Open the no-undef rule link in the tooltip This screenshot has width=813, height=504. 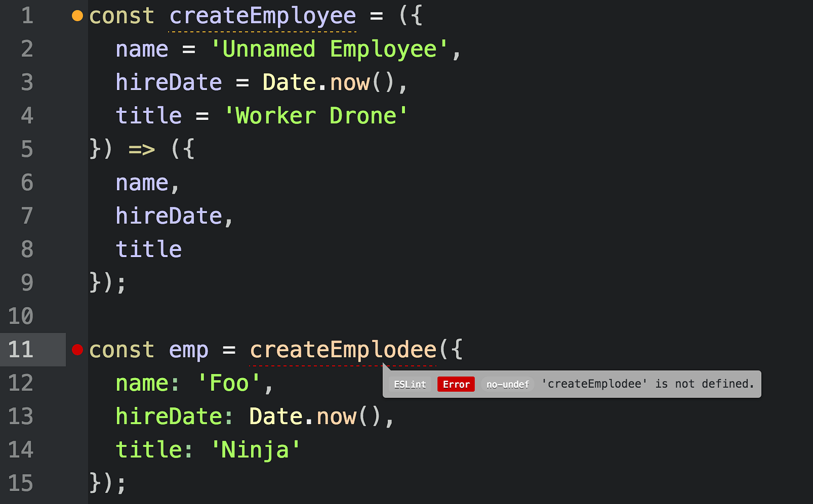508,384
